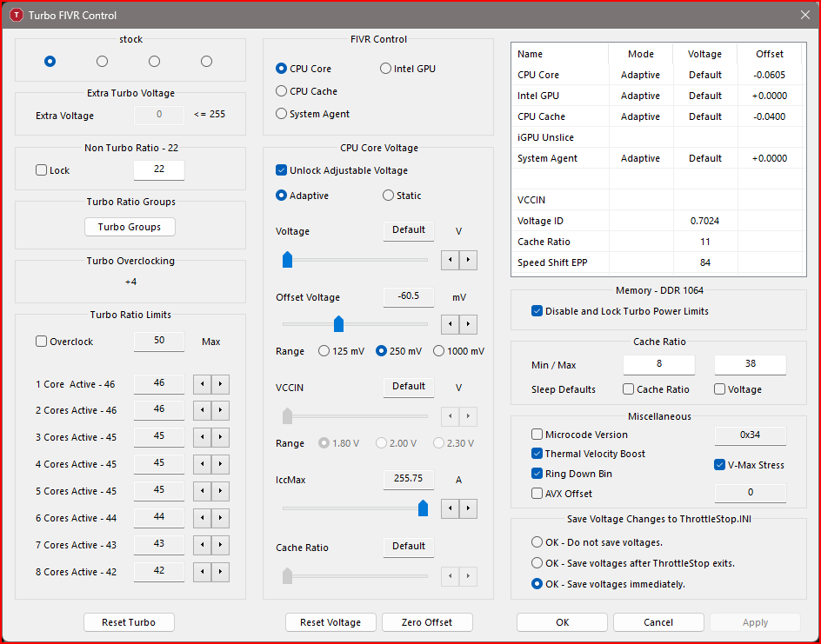Screen dimensions: 821x644
Task: Click right arrow next to Offset Voltage slider
Action: (x=469, y=324)
